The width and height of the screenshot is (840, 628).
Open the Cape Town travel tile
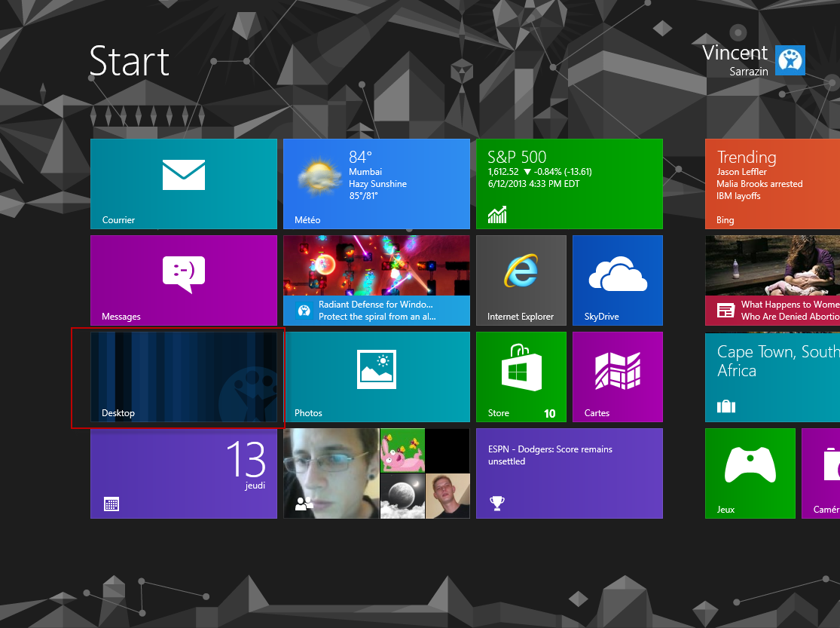[772, 376]
